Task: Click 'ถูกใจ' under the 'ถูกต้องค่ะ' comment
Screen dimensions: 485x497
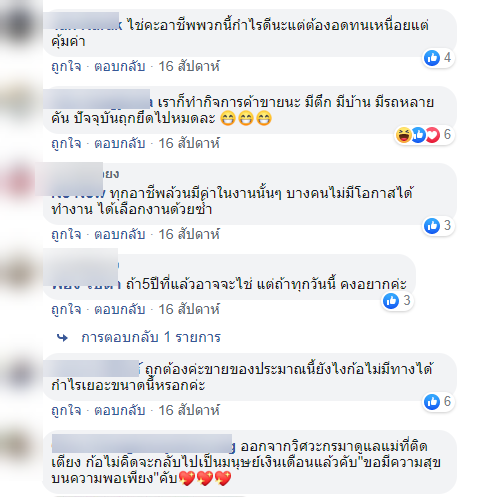Action: pos(66,410)
